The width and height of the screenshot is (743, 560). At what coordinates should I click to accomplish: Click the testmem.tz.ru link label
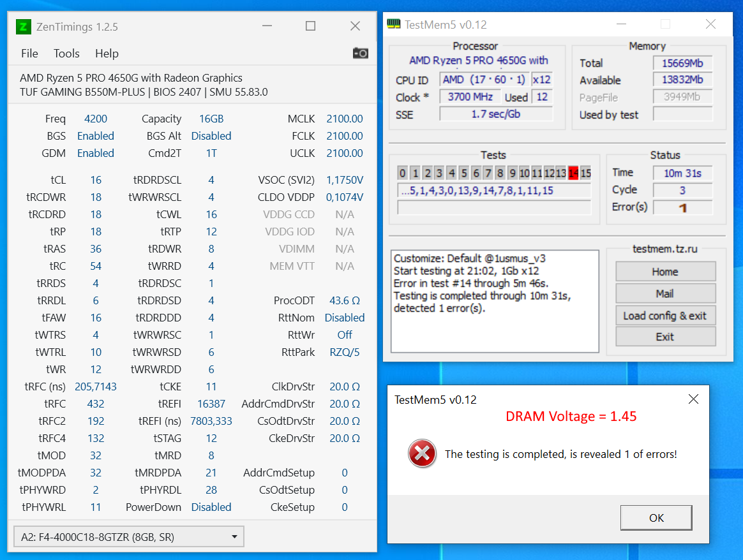pos(665,249)
